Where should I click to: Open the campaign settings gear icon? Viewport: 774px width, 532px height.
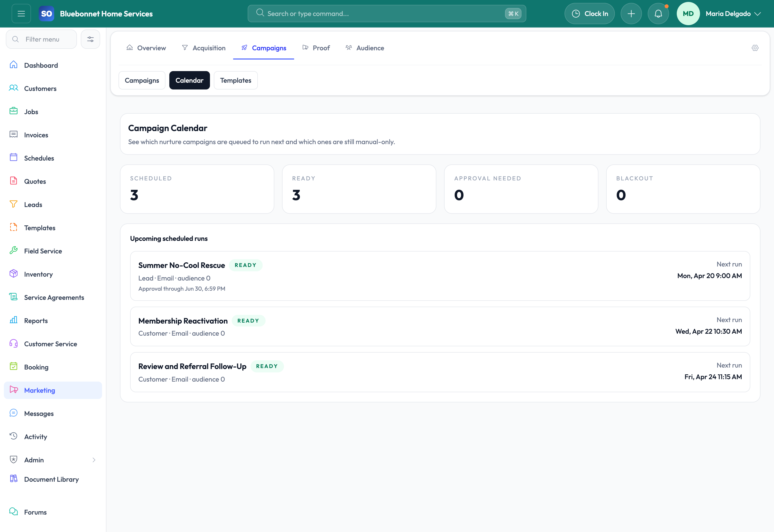755,48
